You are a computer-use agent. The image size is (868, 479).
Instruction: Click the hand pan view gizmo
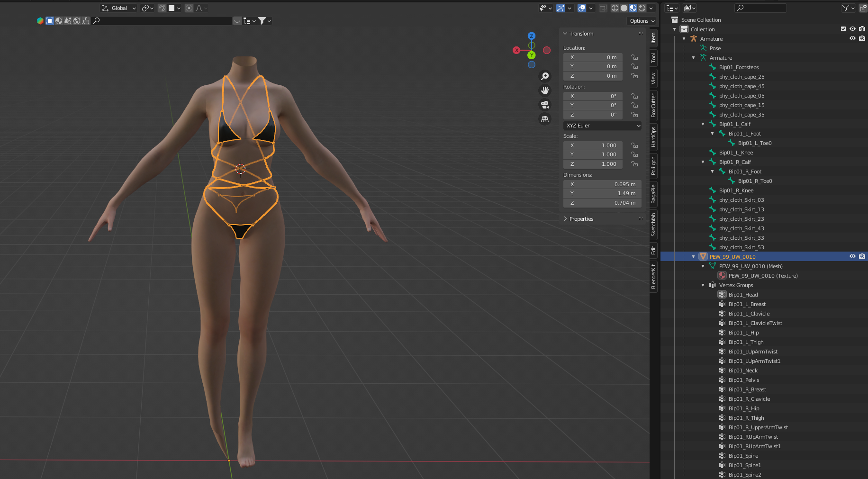[x=545, y=90]
